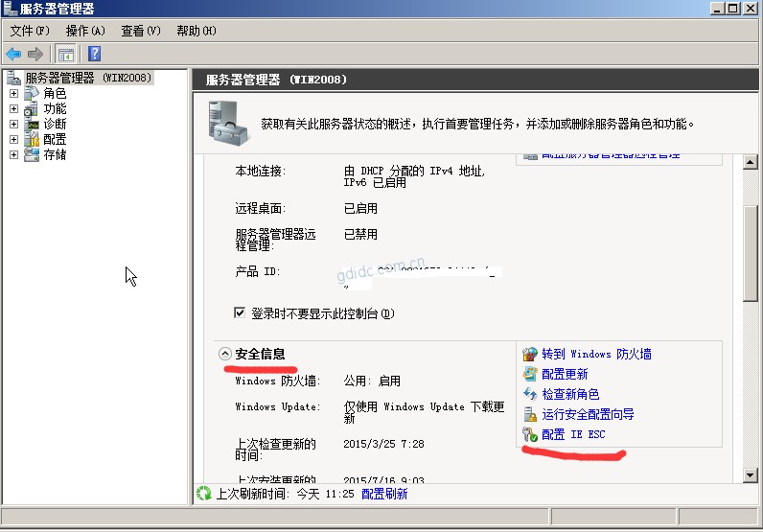
Task: Click the Windows 防火墙 公用: 启用 value
Action: (372, 381)
